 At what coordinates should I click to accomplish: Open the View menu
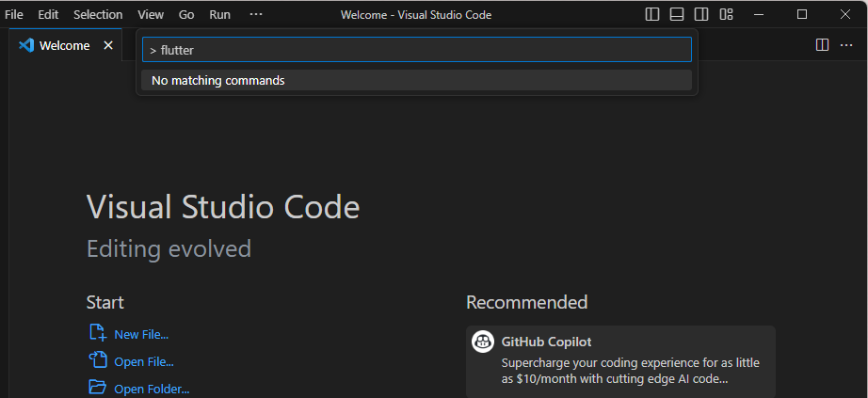pyautogui.click(x=151, y=15)
